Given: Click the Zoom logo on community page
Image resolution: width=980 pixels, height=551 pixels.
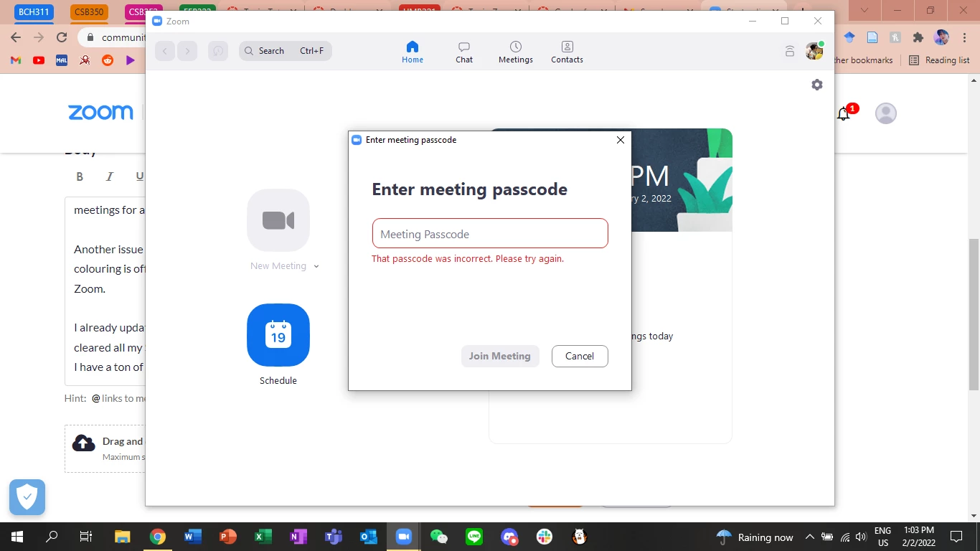Looking at the screenshot, I should (100, 113).
